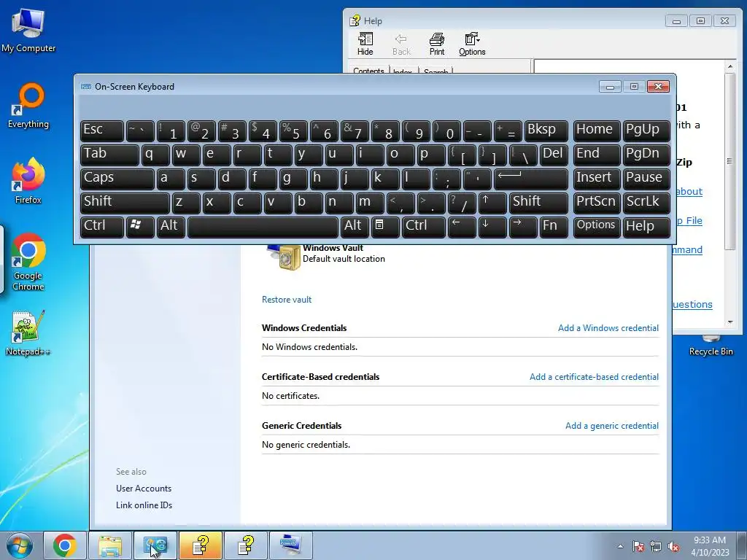This screenshot has width=747, height=560.
Task: Click the Action Center flag tray icon
Action: [x=638, y=546]
